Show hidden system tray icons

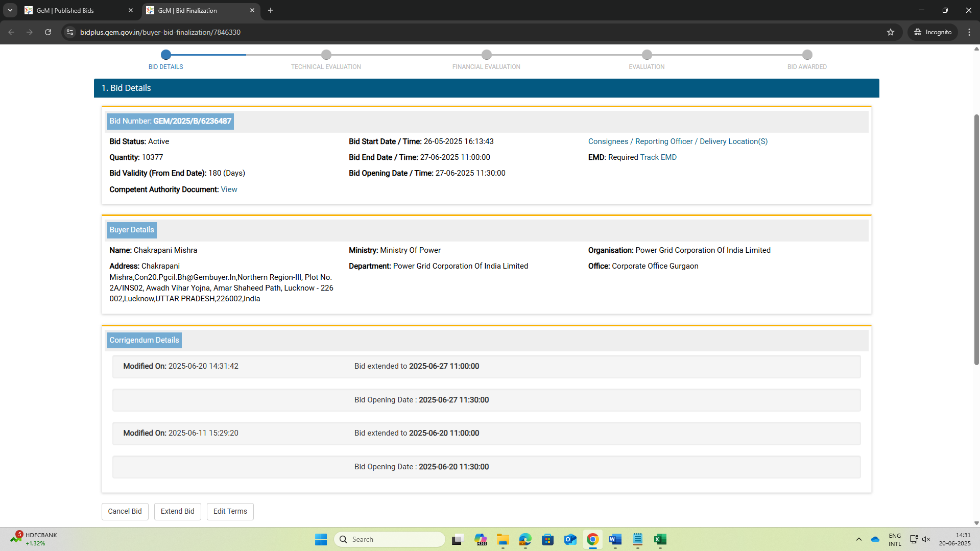pyautogui.click(x=859, y=539)
